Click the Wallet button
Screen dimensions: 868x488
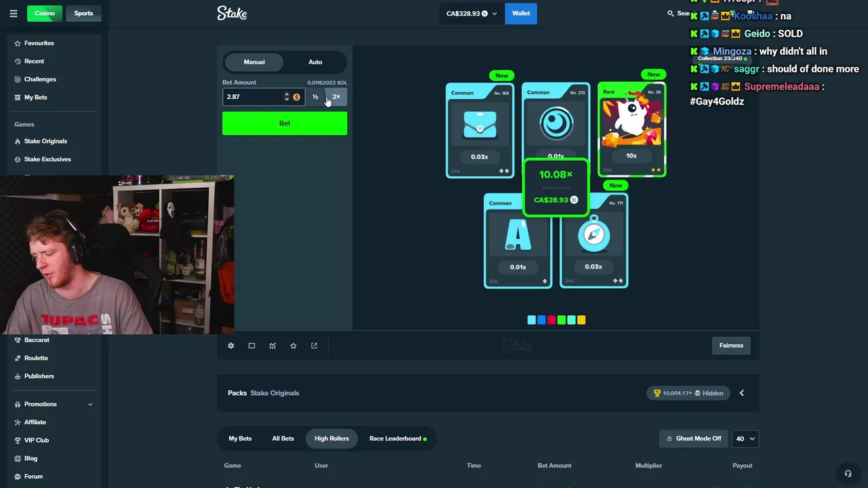coord(521,14)
